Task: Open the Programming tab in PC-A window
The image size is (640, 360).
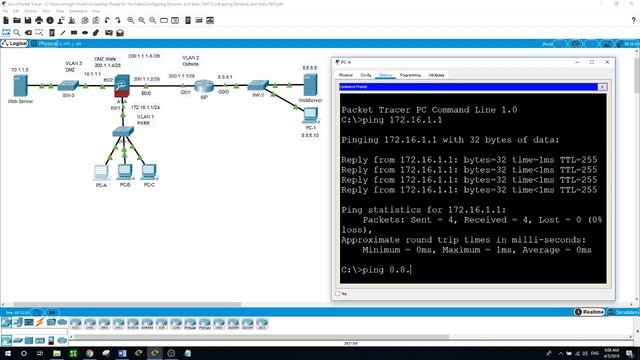Action: 410,75
